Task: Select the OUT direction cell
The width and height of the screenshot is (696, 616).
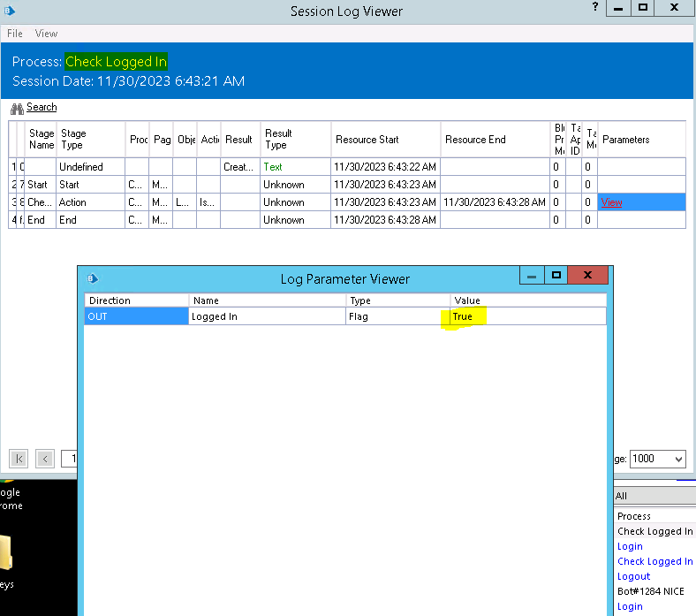Action: point(136,316)
